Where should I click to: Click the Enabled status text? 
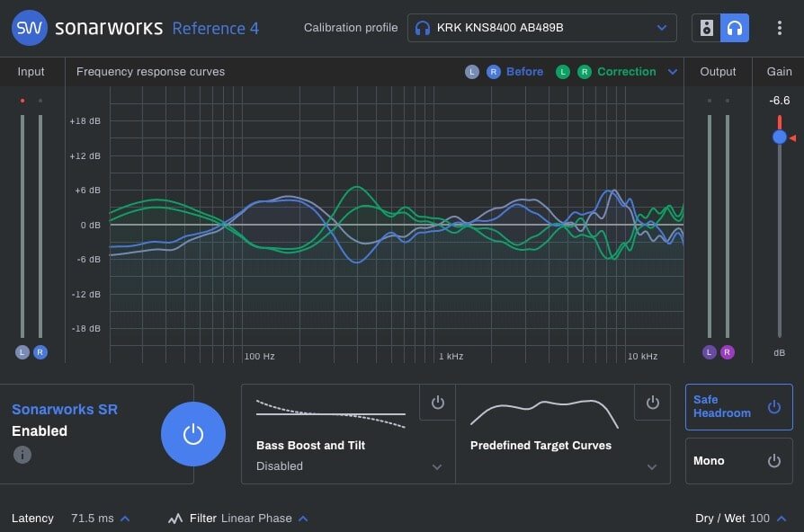[x=40, y=431]
